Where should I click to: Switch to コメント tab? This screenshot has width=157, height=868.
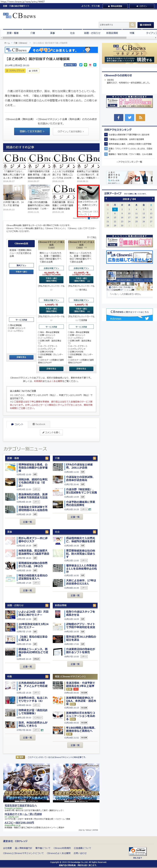click(17, 424)
